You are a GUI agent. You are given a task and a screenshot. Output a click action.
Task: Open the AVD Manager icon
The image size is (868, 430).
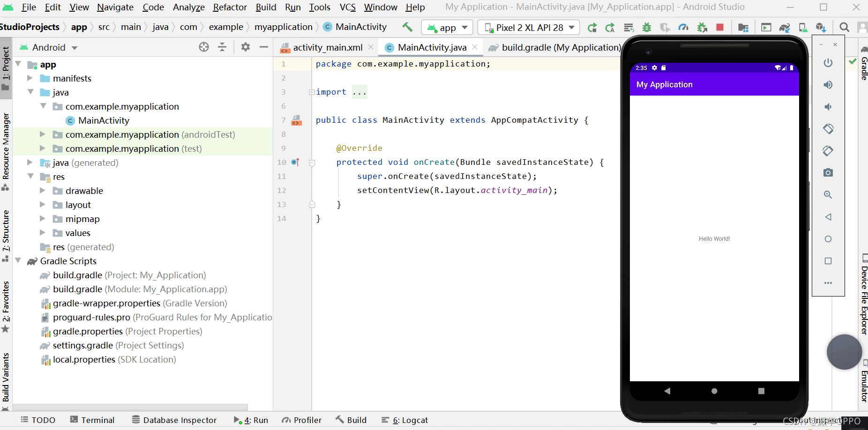pyautogui.click(x=803, y=28)
